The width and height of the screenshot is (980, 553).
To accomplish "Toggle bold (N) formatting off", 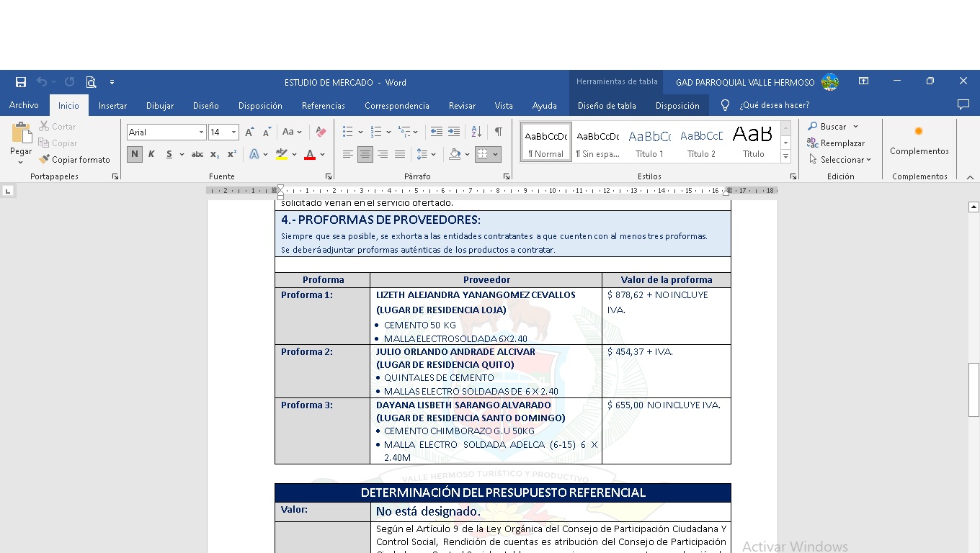I will pos(134,154).
